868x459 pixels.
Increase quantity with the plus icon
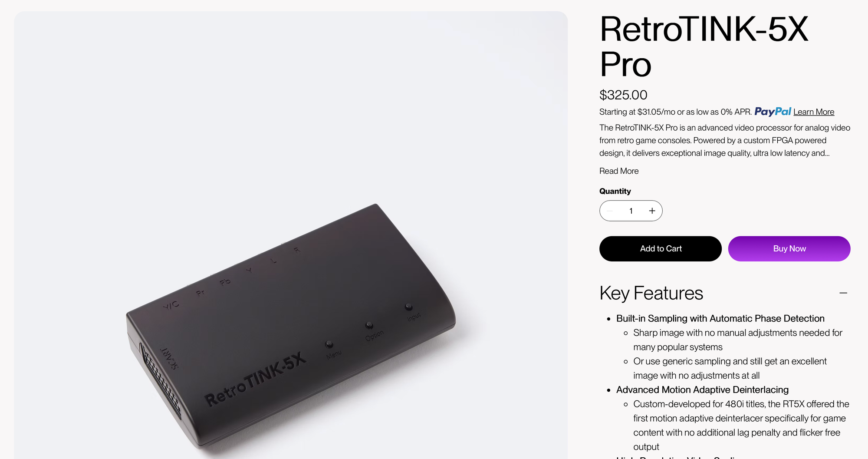pyautogui.click(x=652, y=211)
